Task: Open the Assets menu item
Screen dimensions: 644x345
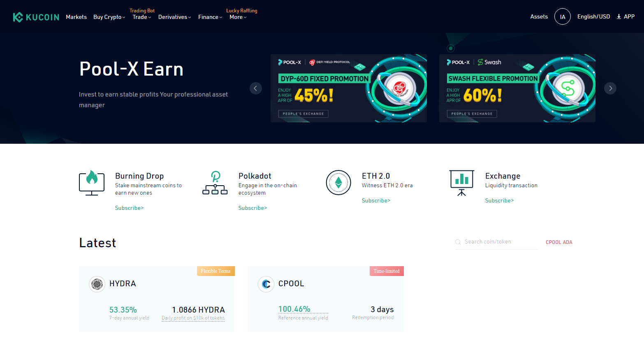Action: [x=539, y=17]
